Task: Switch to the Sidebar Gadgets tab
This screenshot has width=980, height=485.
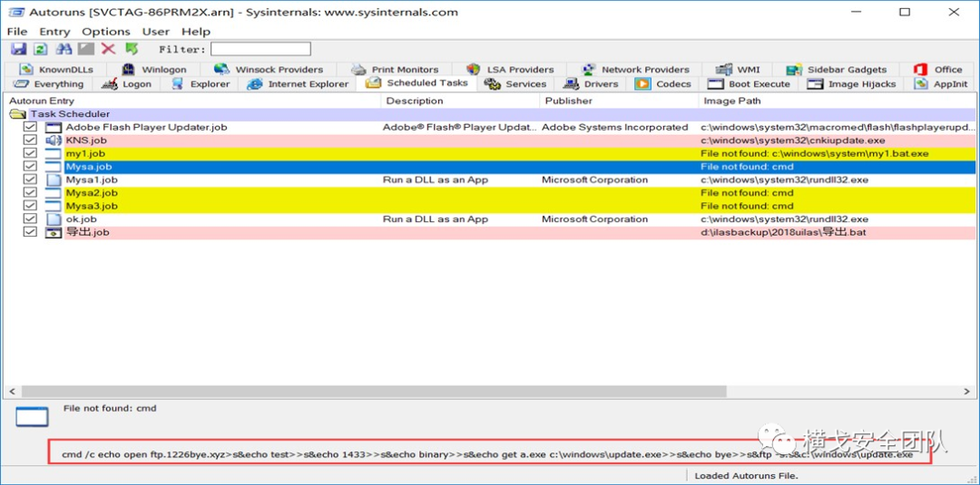Action: click(x=837, y=69)
